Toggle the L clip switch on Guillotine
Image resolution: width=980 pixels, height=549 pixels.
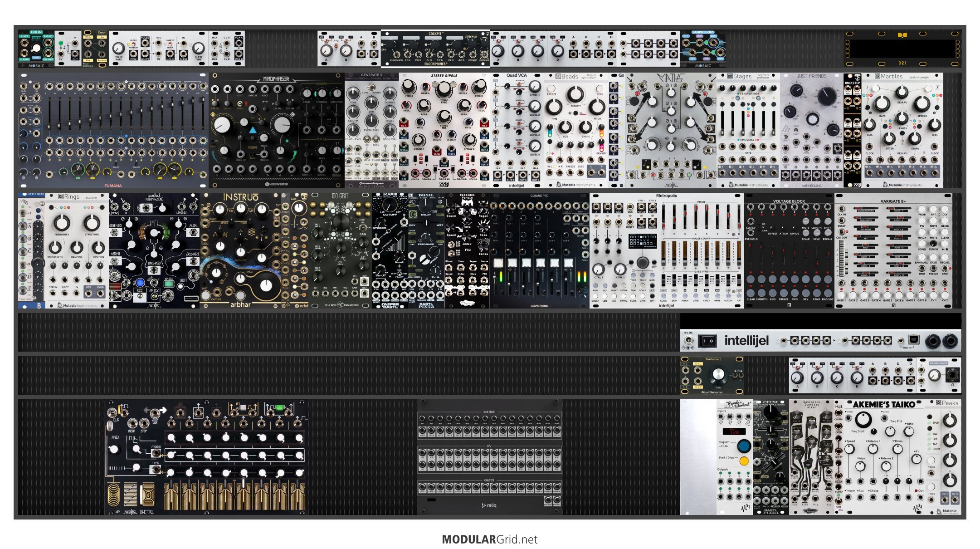pos(735,375)
